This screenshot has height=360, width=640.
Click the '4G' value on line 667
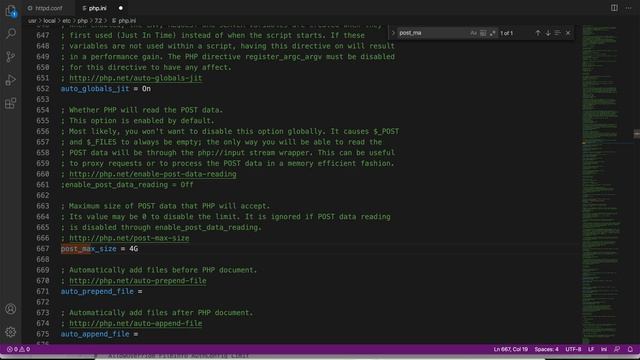[x=133, y=249]
